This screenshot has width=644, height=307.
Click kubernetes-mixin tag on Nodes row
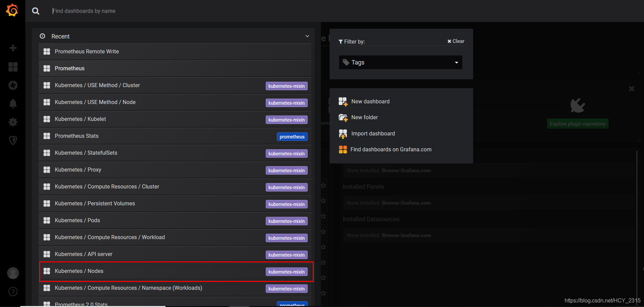286,272
